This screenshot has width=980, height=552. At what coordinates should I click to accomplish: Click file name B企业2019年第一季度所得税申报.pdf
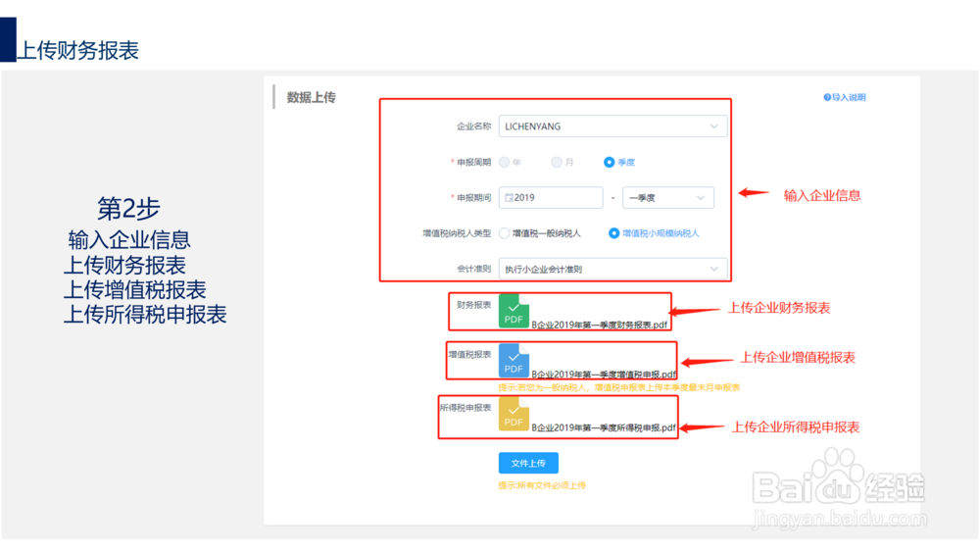[604, 427]
